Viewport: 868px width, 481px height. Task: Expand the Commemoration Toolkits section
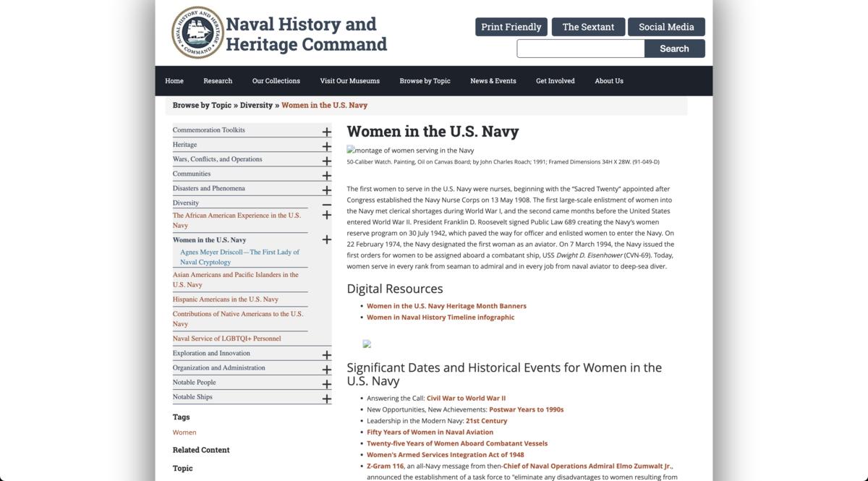tap(326, 131)
